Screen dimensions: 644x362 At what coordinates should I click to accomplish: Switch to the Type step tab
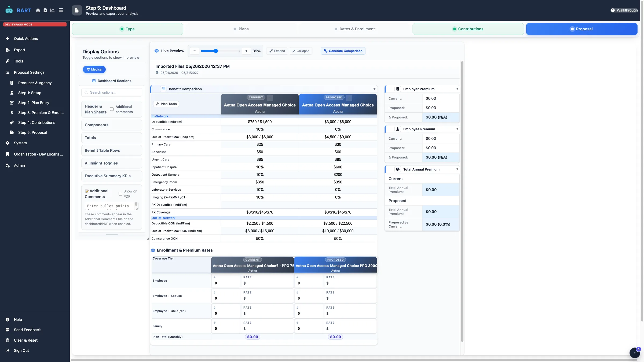tap(127, 29)
